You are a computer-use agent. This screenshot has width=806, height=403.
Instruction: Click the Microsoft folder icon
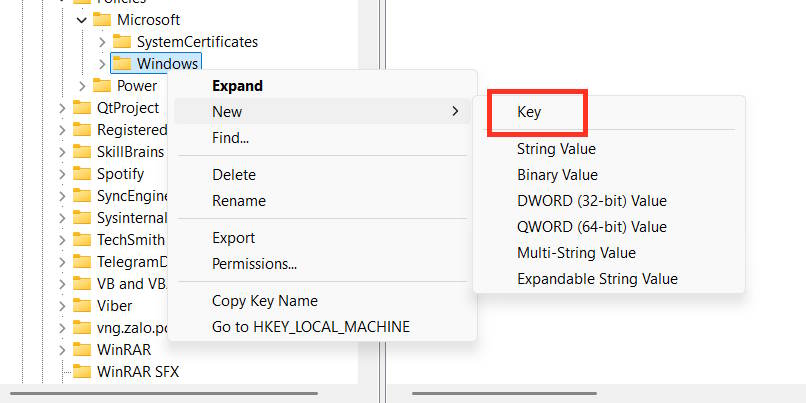point(102,20)
